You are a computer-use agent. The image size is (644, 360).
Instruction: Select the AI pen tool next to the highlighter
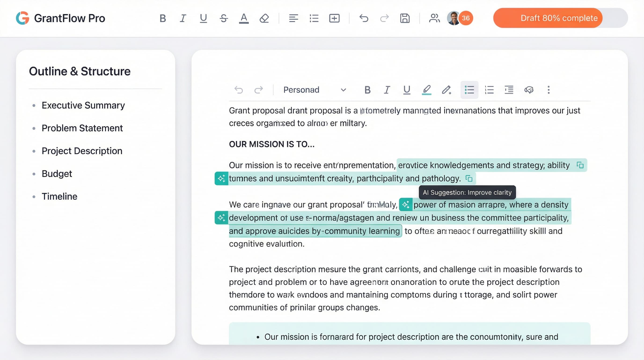point(446,90)
